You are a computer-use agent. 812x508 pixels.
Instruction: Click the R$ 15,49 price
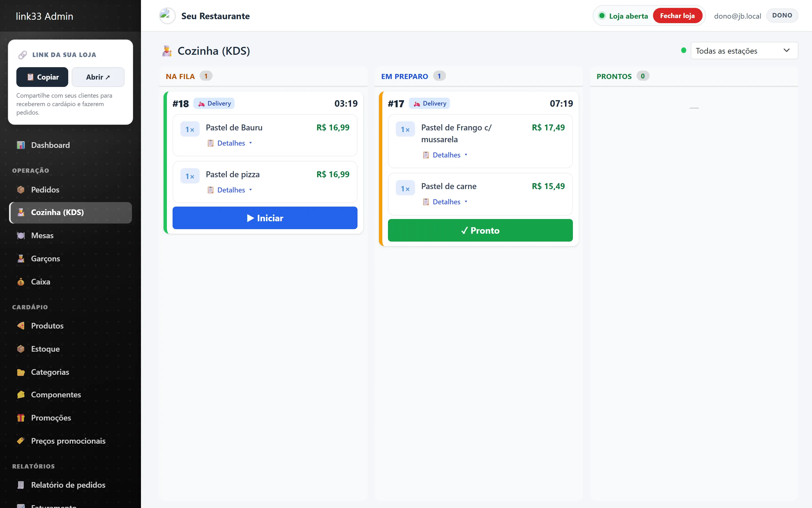548,187
